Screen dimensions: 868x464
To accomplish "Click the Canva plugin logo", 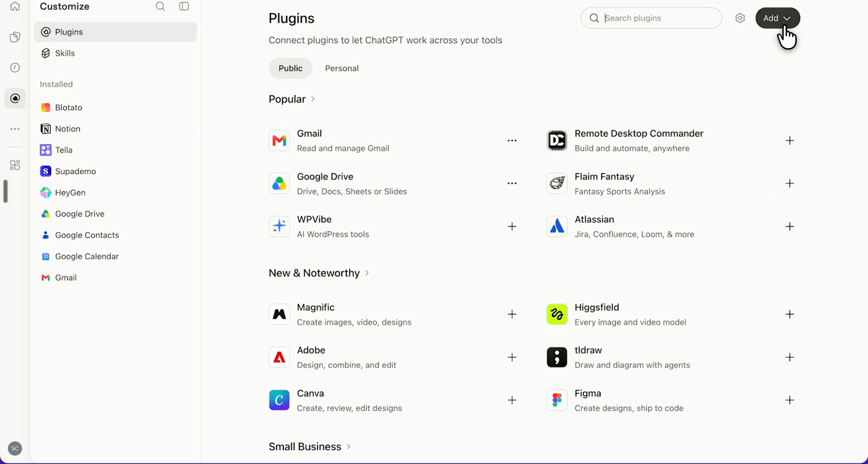I will click(x=279, y=400).
